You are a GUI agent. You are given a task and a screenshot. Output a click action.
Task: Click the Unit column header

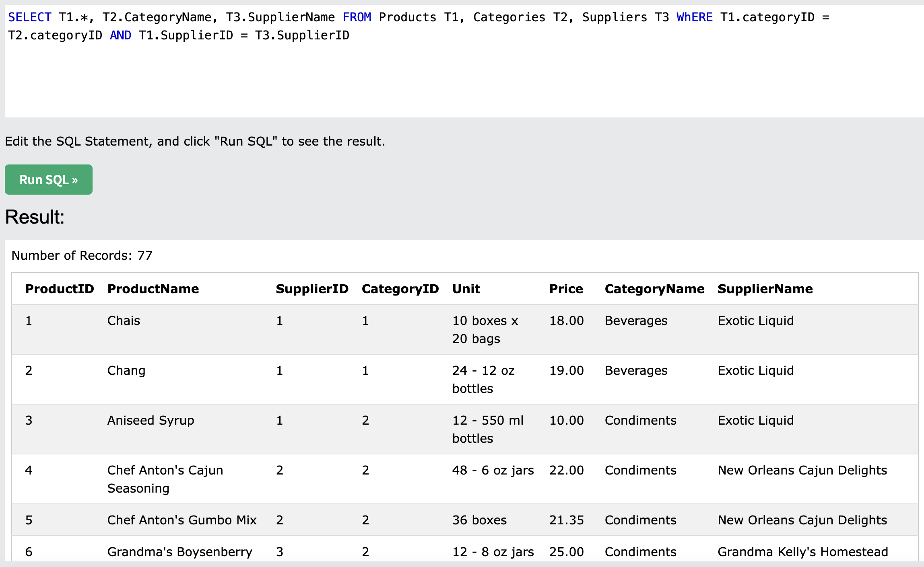466,289
